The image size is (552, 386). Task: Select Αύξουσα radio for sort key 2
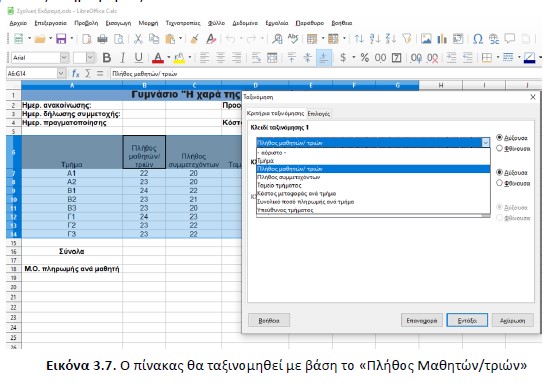[499, 172]
